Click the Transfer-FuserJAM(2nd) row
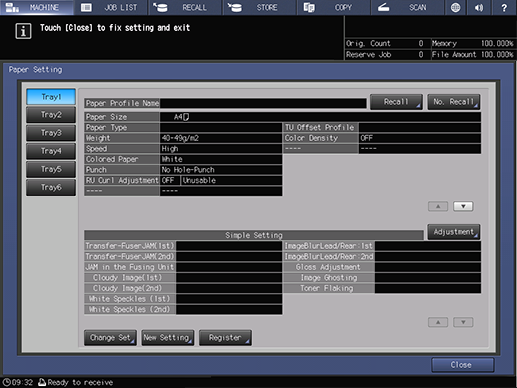 pyautogui.click(x=183, y=257)
